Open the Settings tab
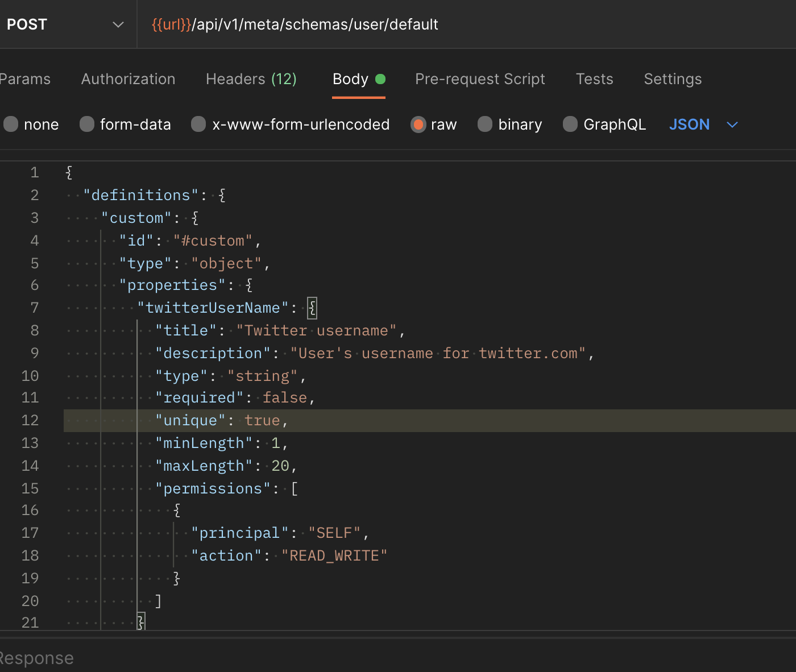796x672 pixels. coord(673,79)
